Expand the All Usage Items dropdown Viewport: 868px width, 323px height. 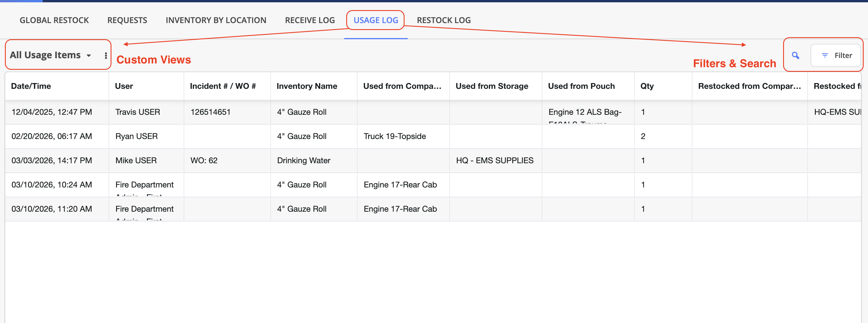(x=51, y=55)
